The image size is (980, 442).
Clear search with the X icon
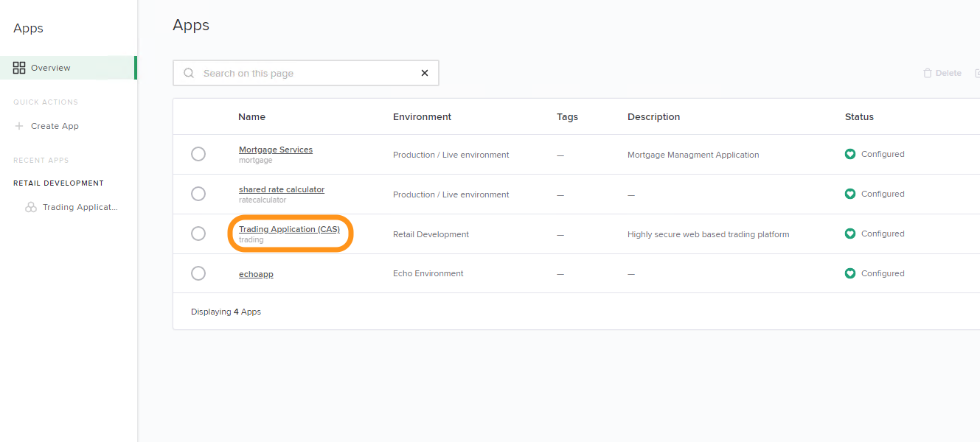(x=424, y=73)
